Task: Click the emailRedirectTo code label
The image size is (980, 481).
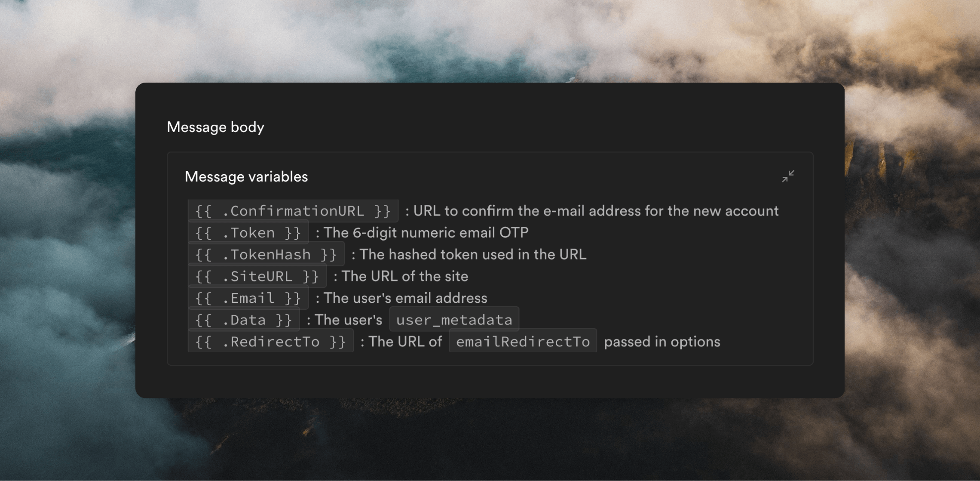Action: pyautogui.click(x=523, y=342)
